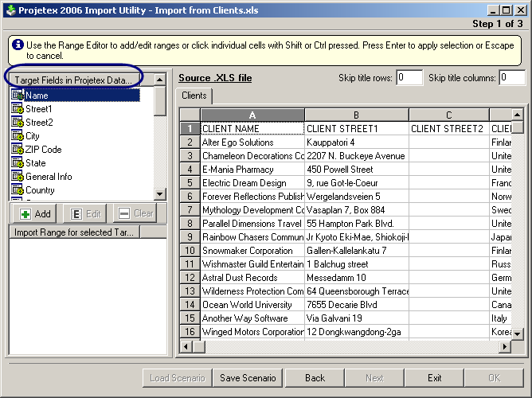Click the ZIP Code field icon
Screen dimensions: 532x398
tap(18, 150)
